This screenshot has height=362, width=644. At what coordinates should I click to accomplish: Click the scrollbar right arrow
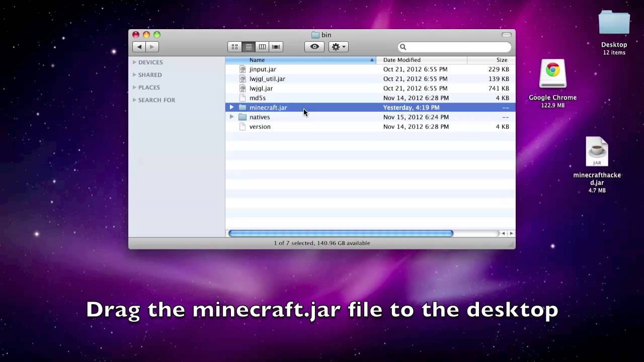coord(511,233)
